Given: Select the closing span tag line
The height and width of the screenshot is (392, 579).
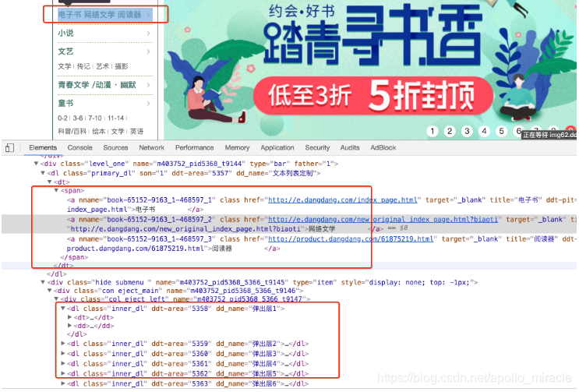Looking at the screenshot, I should coord(74,257).
